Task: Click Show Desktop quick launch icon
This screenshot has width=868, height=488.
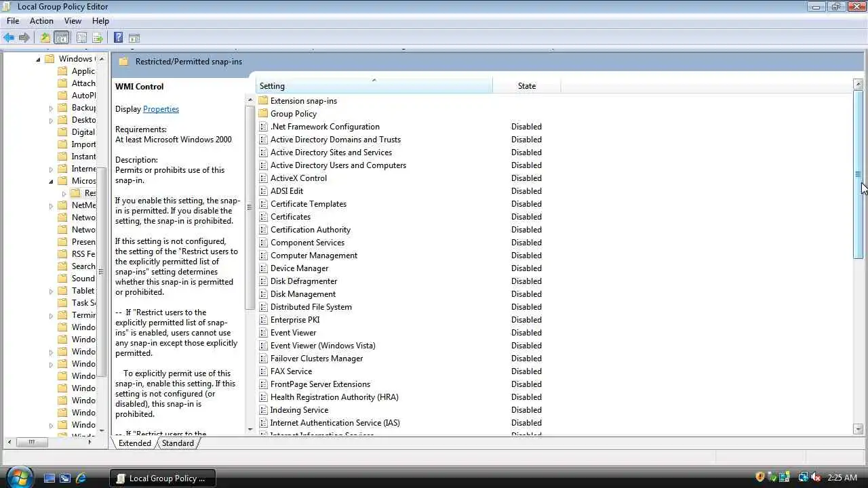Action: click(50, 478)
